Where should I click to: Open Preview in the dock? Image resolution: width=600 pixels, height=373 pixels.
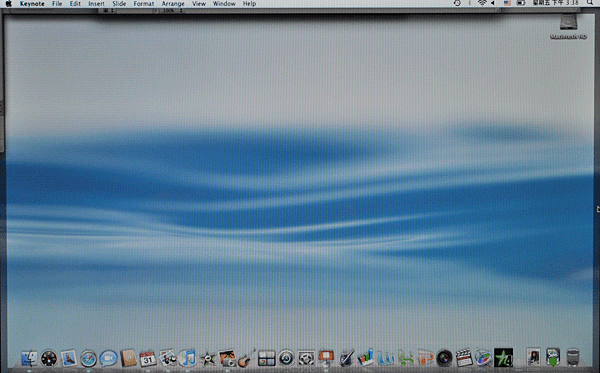coord(168,358)
